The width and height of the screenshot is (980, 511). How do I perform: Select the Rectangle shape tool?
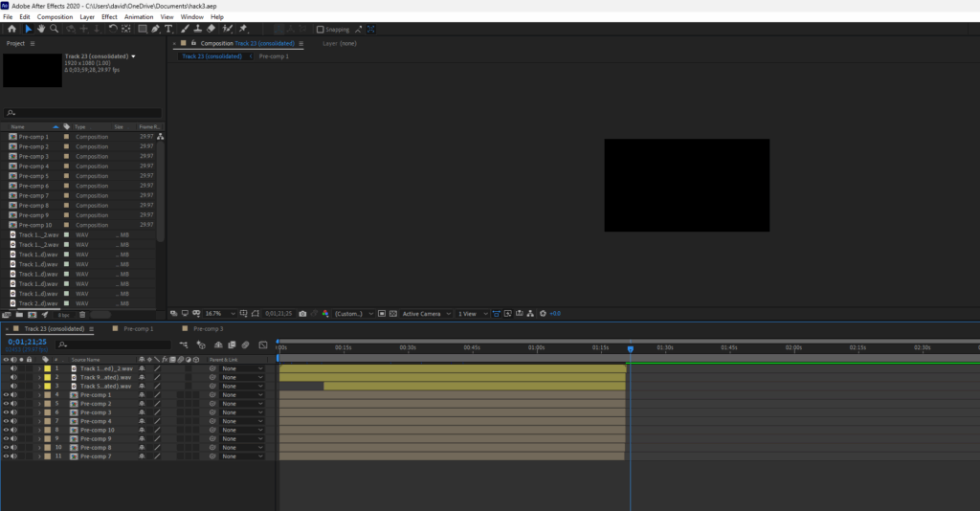[143, 29]
